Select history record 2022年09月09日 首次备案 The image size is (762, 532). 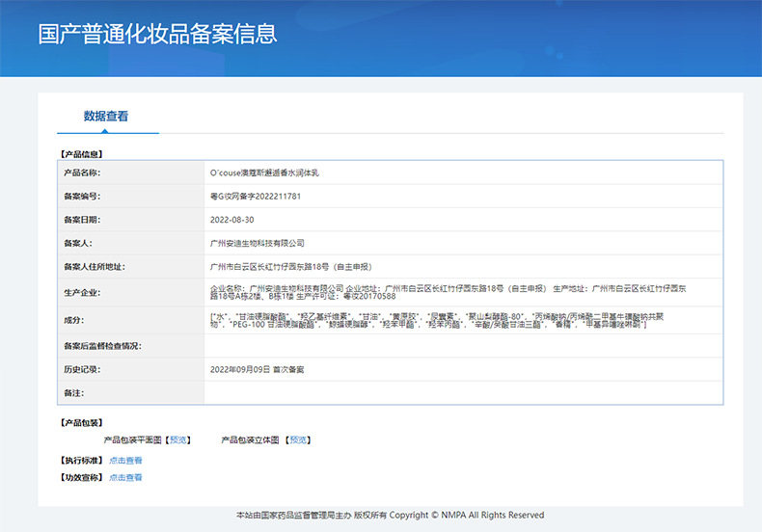(x=257, y=369)
